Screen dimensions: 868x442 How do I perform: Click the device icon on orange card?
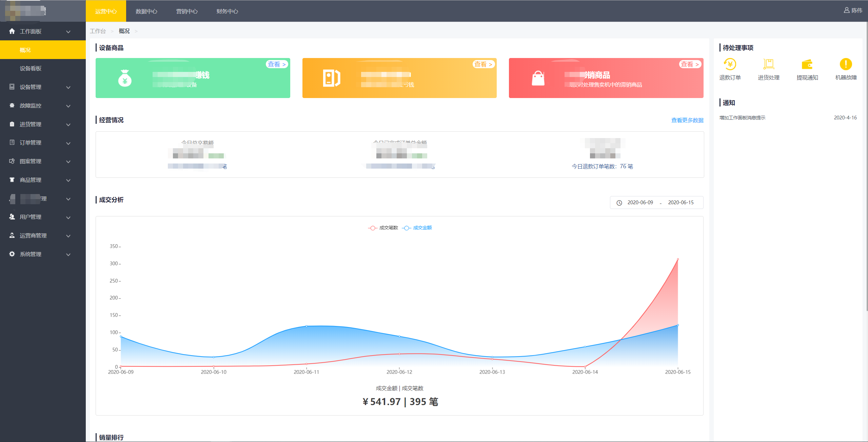(x=331, y=78)
